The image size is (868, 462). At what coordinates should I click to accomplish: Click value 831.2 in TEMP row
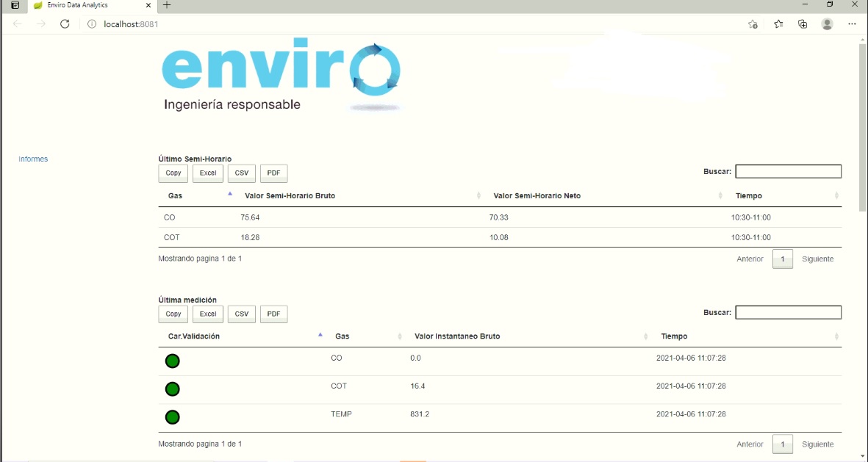pyautogui.click(x=420, y=414)
